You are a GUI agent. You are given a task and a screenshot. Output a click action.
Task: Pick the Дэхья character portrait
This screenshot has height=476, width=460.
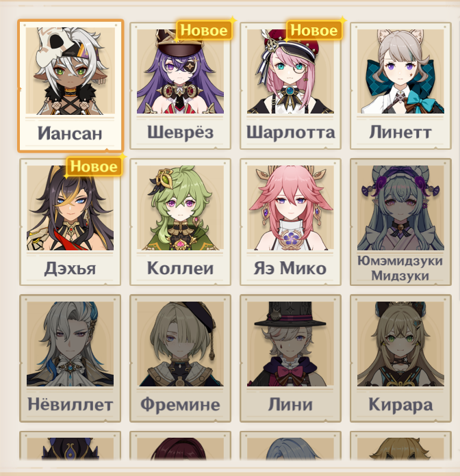[x=71, y=208]
